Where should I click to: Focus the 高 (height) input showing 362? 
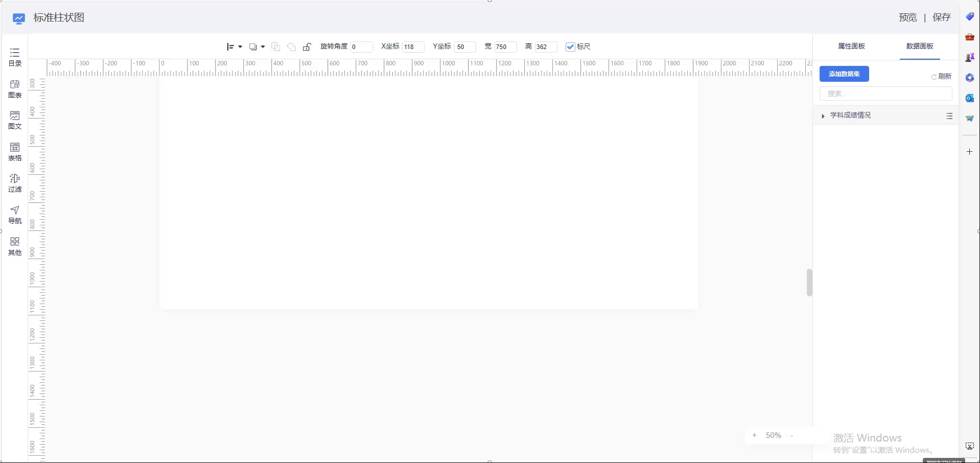[546, 47]
